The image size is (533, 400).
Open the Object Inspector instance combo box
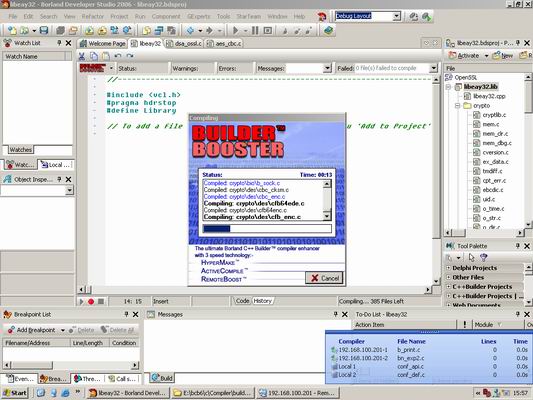click(x=69, y=190)
